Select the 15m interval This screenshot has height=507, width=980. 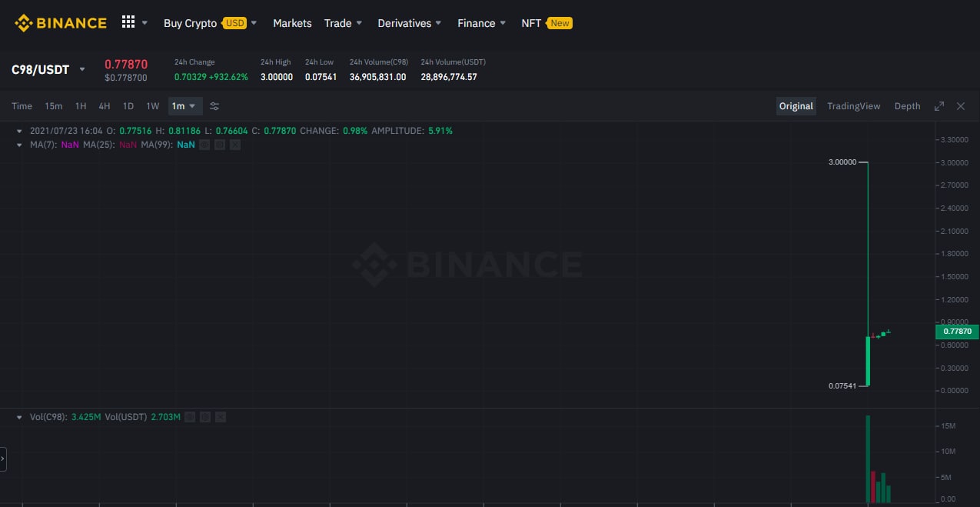(x=54, y=106)
